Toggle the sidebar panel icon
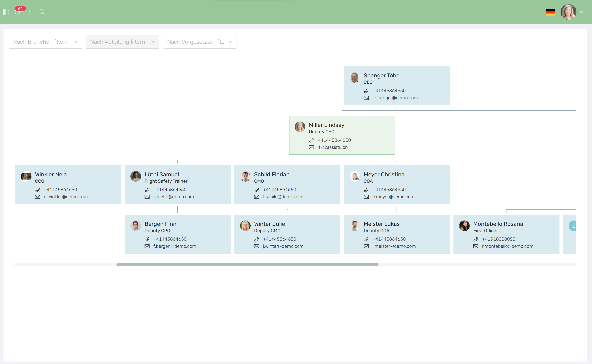This screenshot has width=592, height=364. [6, 12]
